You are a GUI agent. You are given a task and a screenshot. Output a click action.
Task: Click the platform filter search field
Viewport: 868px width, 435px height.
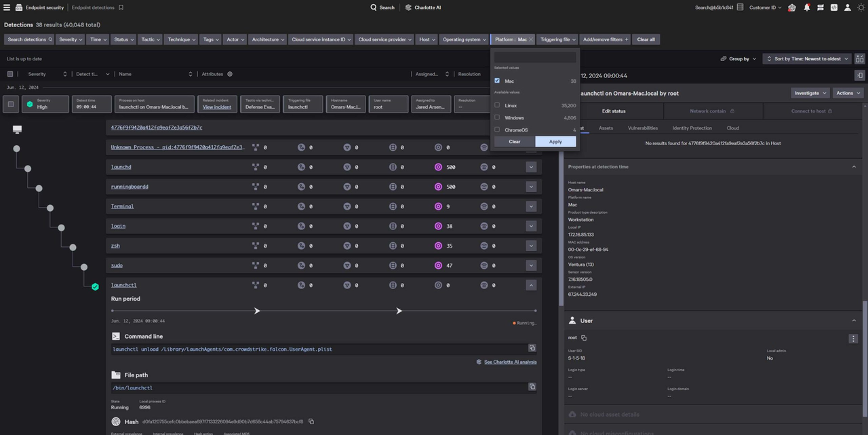click(x=535, y=58)
